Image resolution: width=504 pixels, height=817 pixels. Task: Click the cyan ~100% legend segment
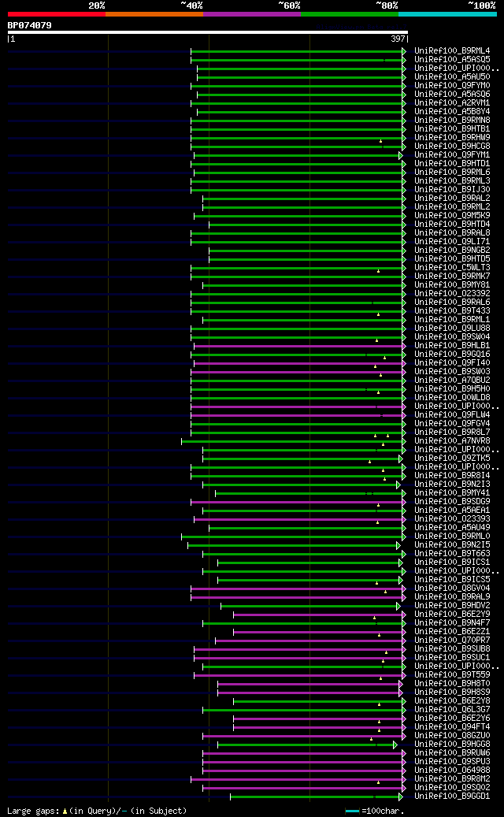tap(448, 14)
